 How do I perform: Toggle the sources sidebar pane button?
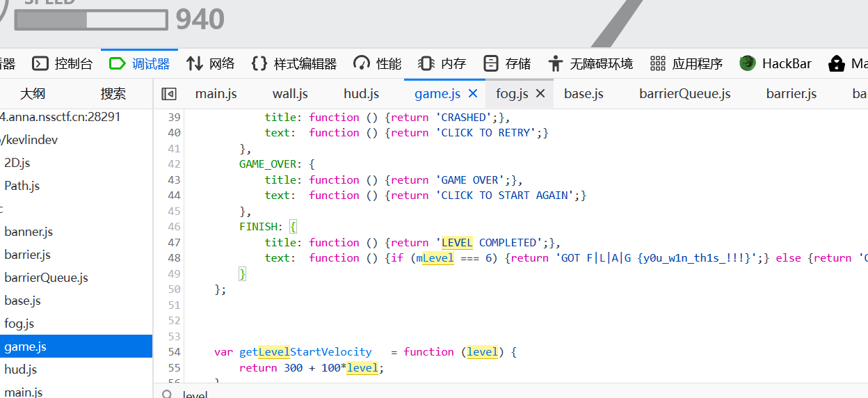point(168,94)
